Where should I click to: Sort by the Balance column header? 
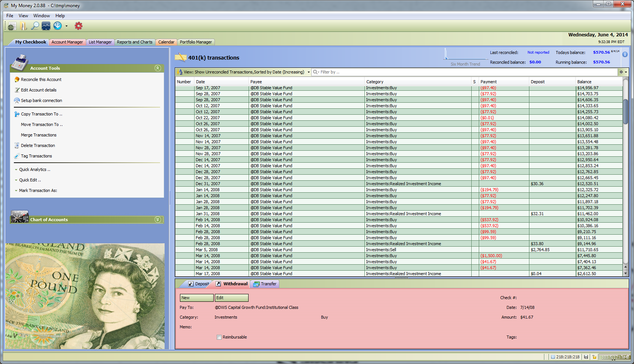click(x=599, y=82)
